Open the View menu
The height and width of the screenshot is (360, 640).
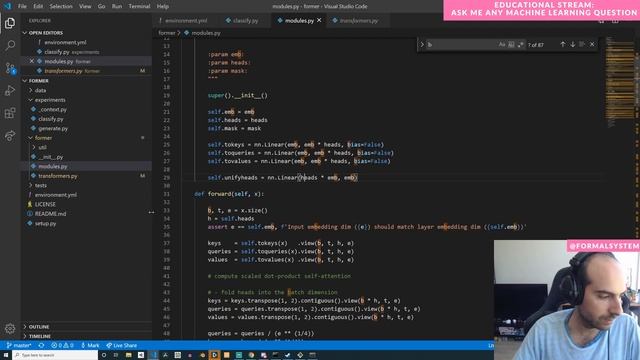click(x=85, y=6)
